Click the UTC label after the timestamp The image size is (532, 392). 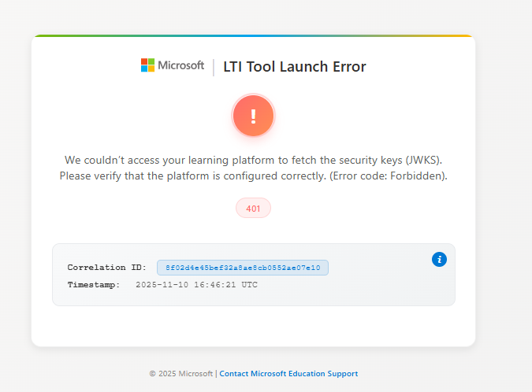(x=250, y=284)
